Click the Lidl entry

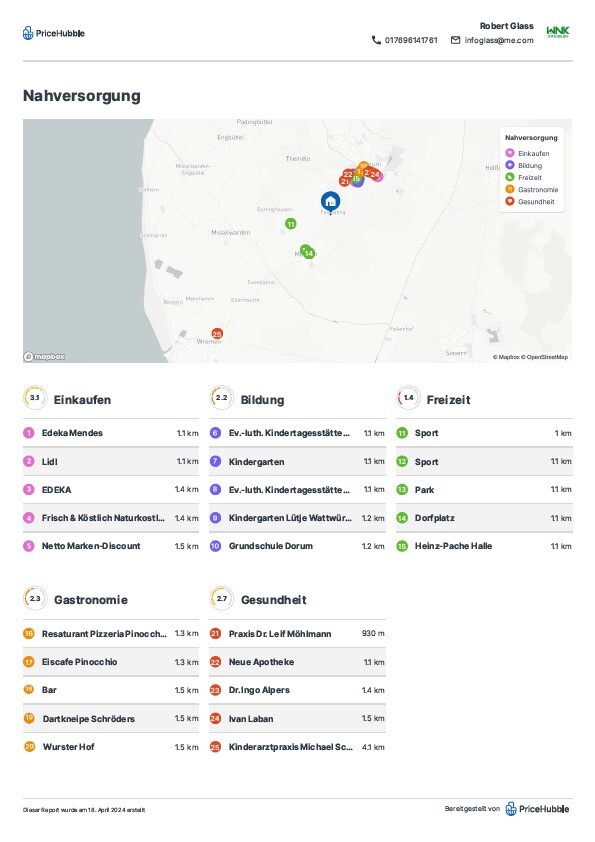(x=111, y=461)
